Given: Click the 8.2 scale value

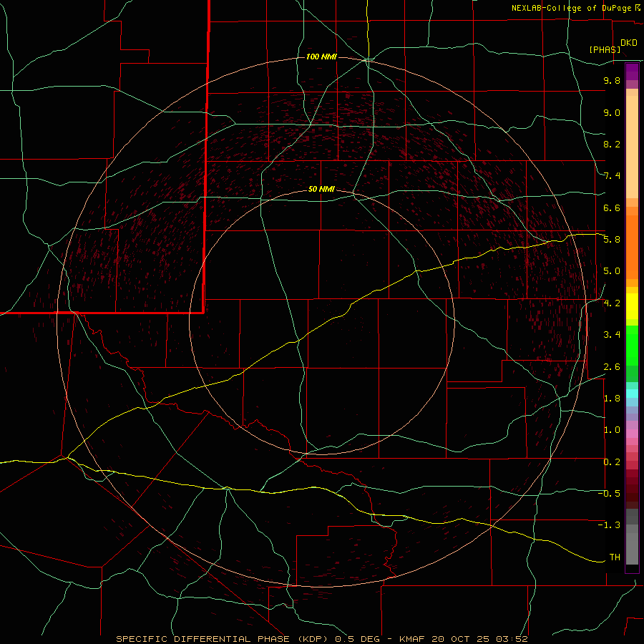Looking at the screenshot, I should (612, 144).
